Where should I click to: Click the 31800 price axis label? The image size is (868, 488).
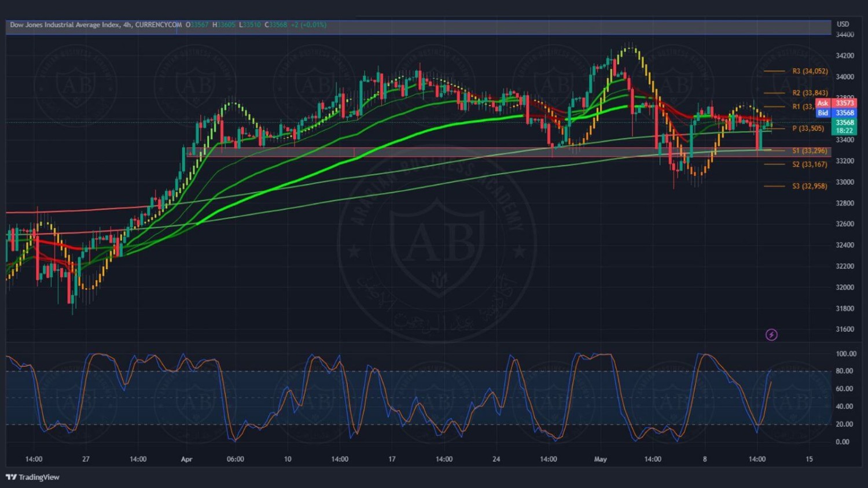coord(845,309)
